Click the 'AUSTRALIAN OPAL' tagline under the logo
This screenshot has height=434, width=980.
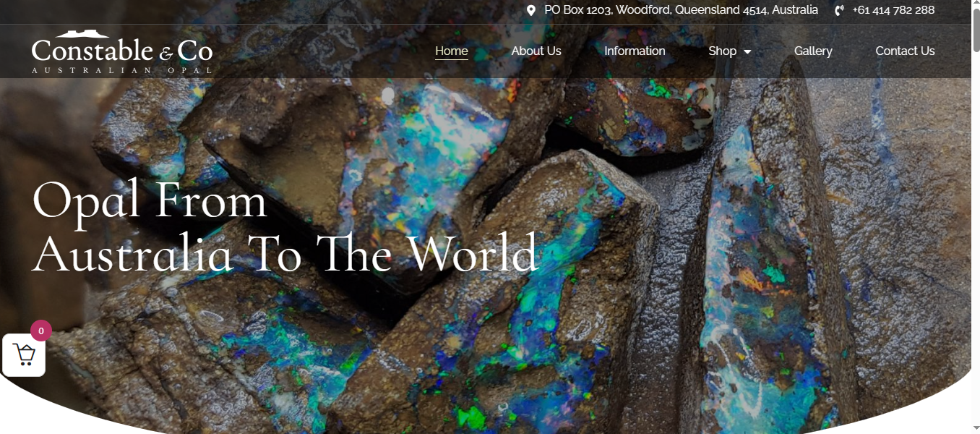(x=122, y=70)
